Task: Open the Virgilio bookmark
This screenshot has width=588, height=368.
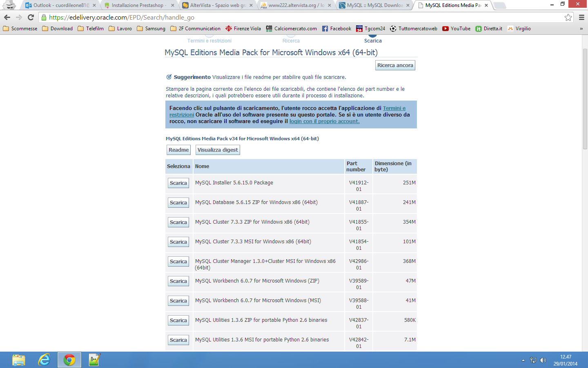Action: [519, 29]
